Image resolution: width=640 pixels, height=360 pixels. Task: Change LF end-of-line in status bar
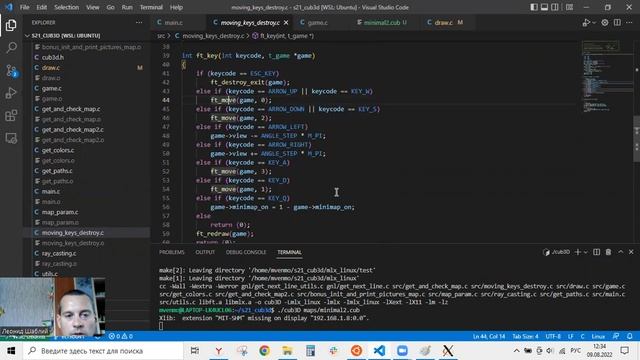coord(571,336)
